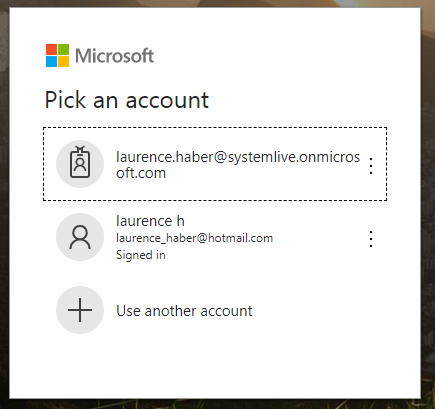This screenshot has height=409, width=435.
Task: Click the personal account avatar icon
Action: click(80, 237)
